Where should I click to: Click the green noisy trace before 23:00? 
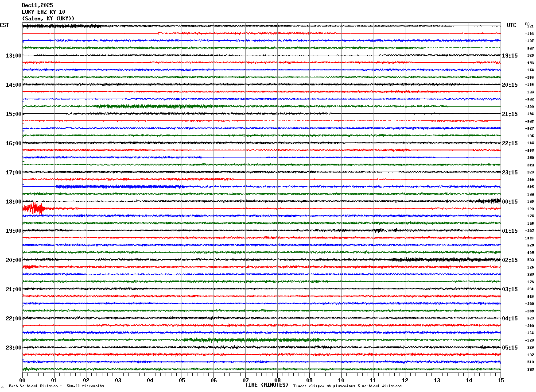pos(252,340)
